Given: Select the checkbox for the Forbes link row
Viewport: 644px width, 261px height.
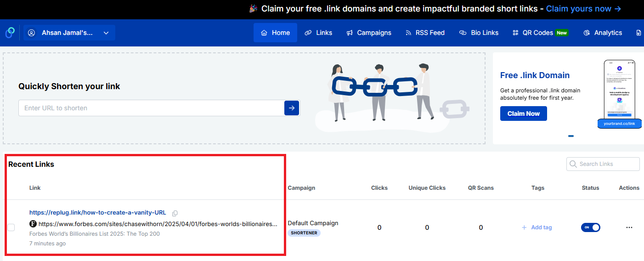Looking at the screenshot, I should [11, 227].
